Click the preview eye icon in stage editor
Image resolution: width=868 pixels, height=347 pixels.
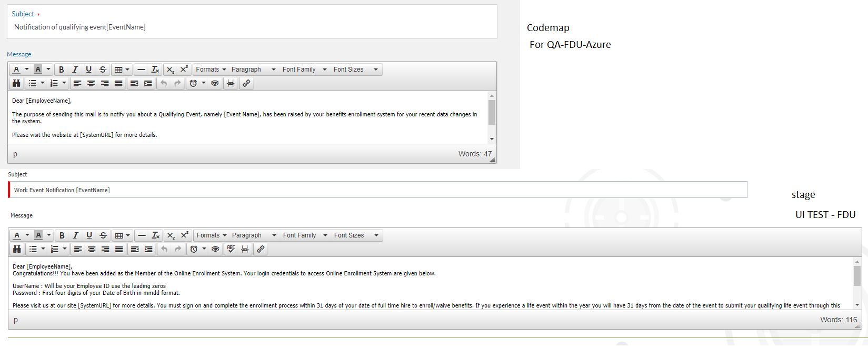click(x=215, y=249)
